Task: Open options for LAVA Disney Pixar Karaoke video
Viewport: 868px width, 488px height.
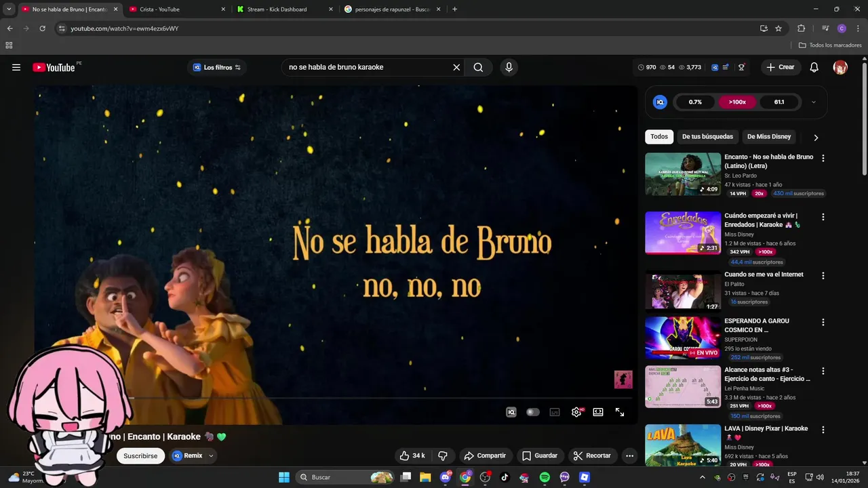Action: click(x=823, y=430)
